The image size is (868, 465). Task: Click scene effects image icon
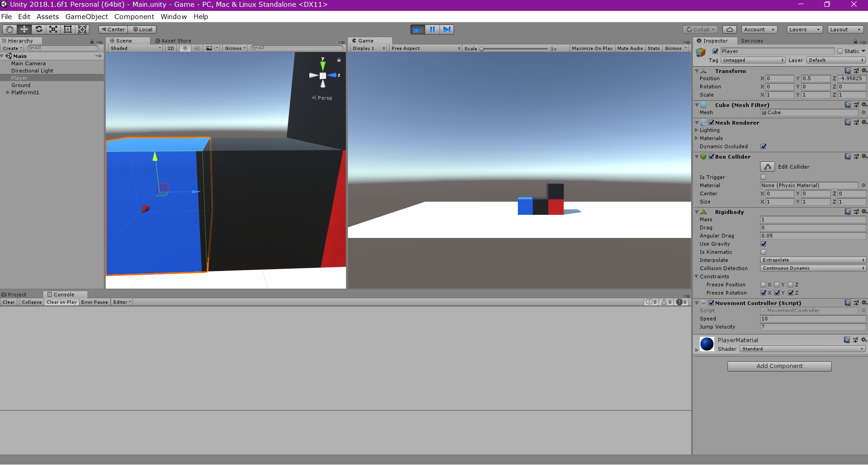[x=209, y=48]
